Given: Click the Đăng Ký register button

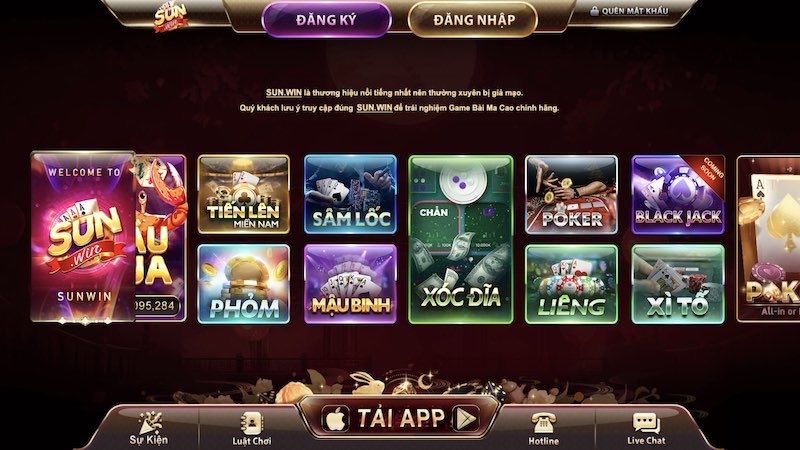Looking at the screenshot, I should (326, 20).
